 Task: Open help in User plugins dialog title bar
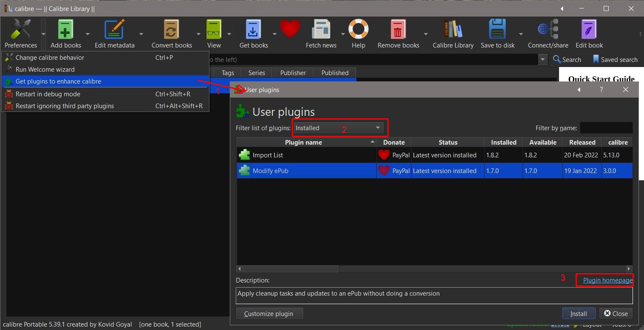tap(601, 89)
